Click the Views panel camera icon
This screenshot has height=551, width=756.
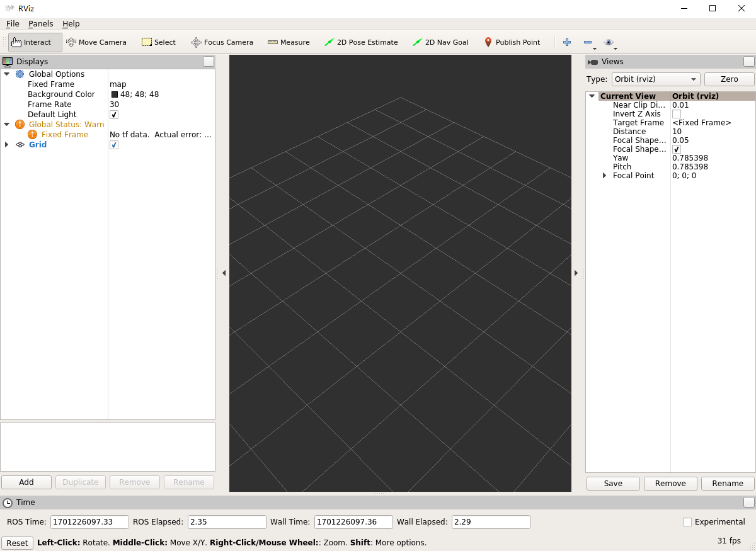[593, 62]
